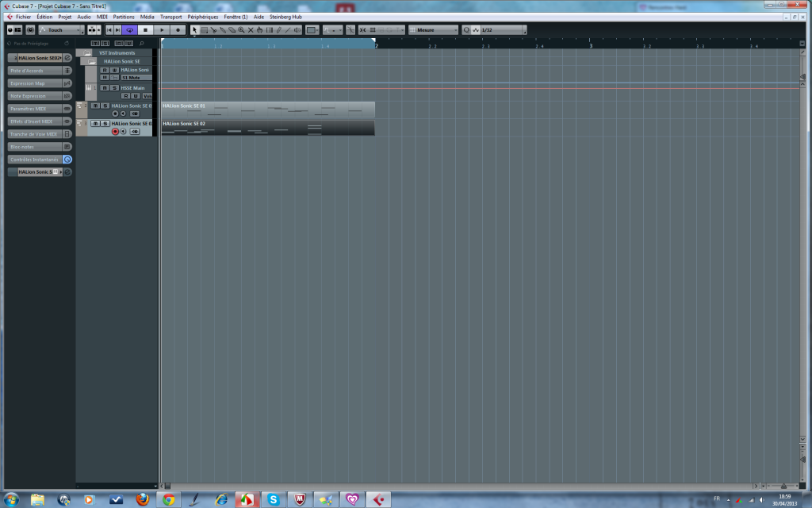Pick the Glue tool
The height and width of the screenshot is (508, 812).
click(x=223, y=30)
